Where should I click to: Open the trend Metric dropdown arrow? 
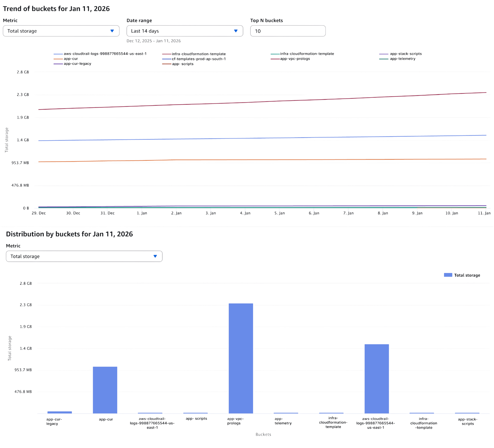[x=112, y=31]
